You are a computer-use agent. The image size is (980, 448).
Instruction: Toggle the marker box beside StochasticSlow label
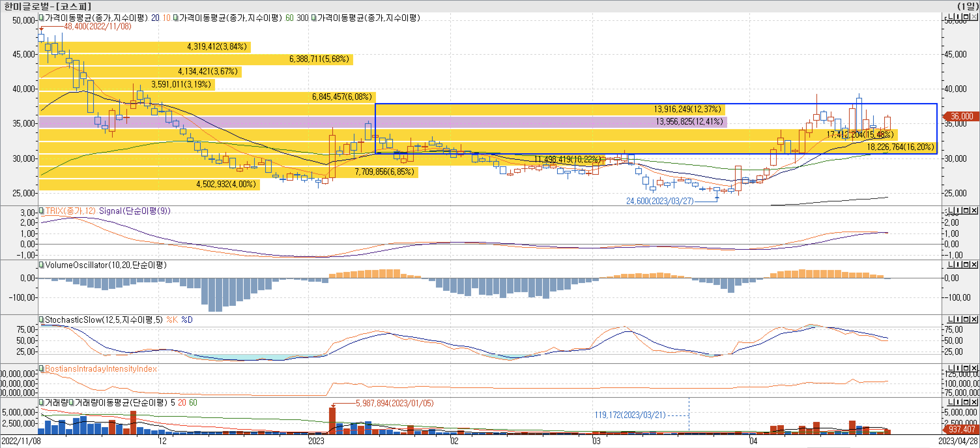[41, 319]
